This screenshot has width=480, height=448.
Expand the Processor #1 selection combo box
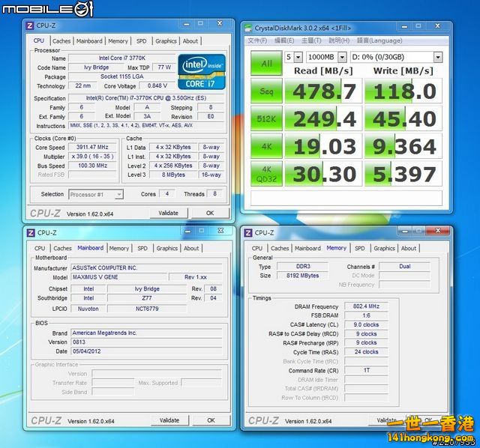click(96, 195)
